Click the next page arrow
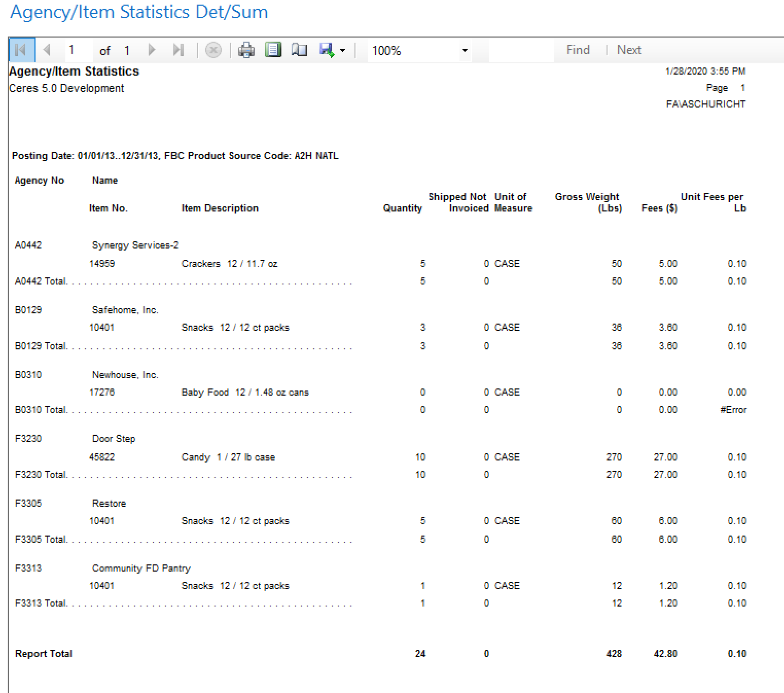The width and height of the screenshot is (784, 693). 152,50
